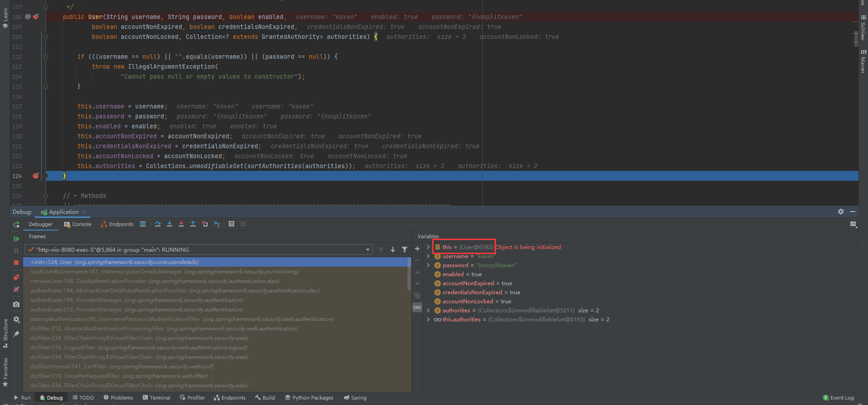Pause the program in the debug sidebar
This screenshot has width=868, height=405.
(x=16, y=250)
